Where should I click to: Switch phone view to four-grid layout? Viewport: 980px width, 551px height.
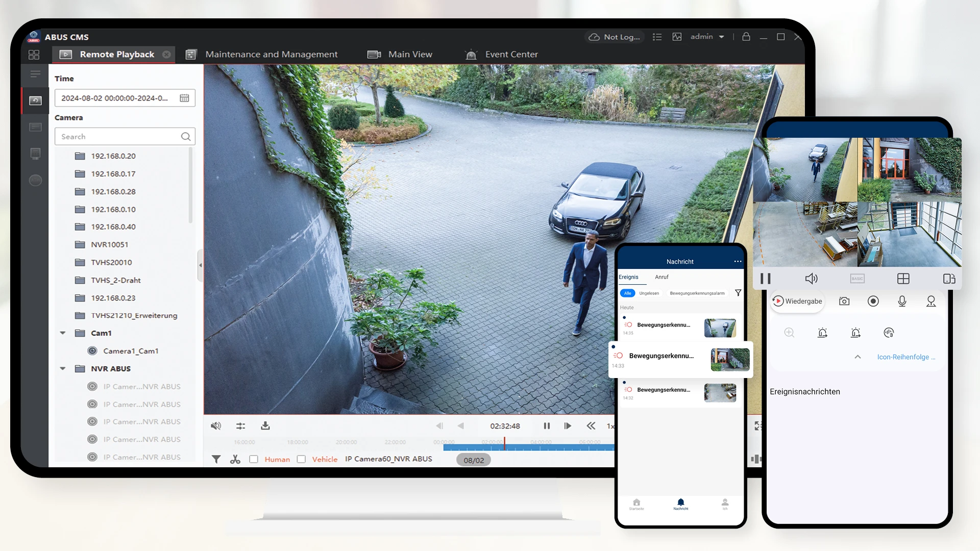[x=903, y=279]
